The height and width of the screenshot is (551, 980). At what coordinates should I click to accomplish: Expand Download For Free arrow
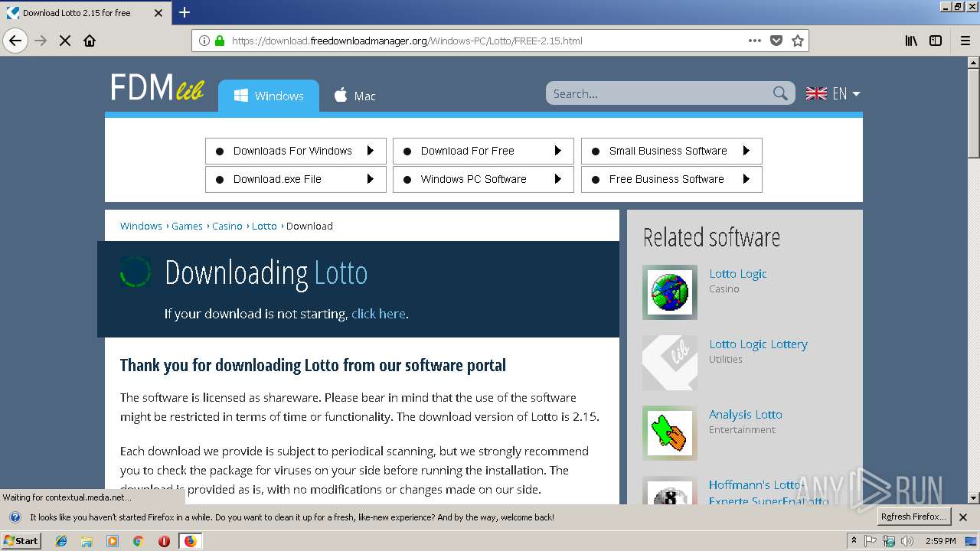[x=558, y=151]
